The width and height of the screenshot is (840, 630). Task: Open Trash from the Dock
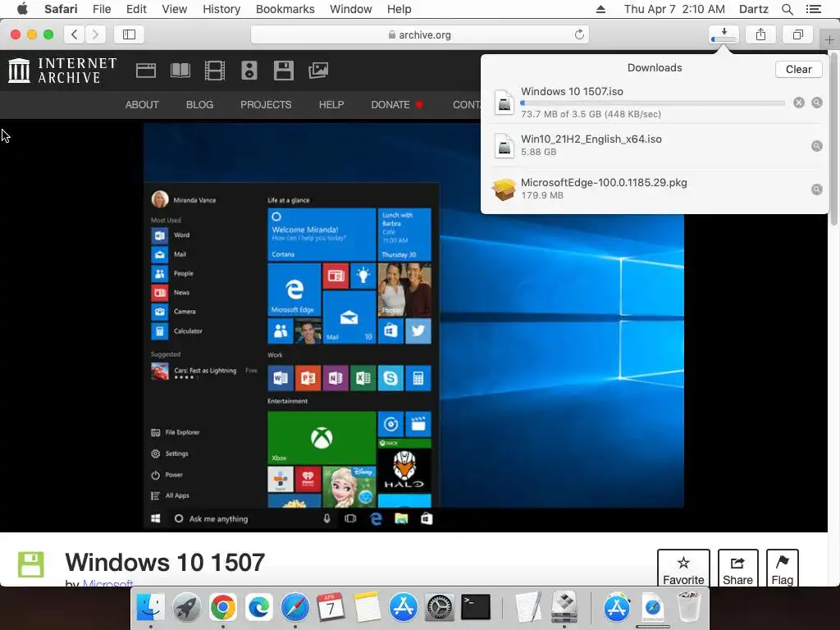pyautogui.click(x=689, y=608)
